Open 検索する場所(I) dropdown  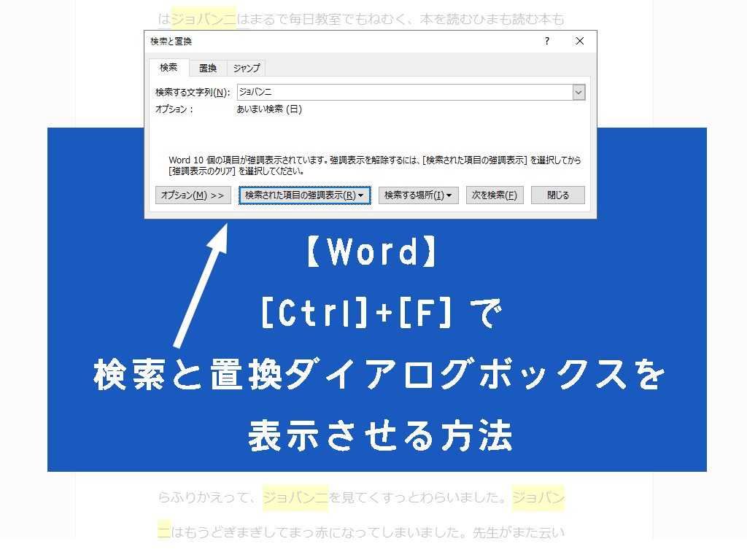pos(418,195)
